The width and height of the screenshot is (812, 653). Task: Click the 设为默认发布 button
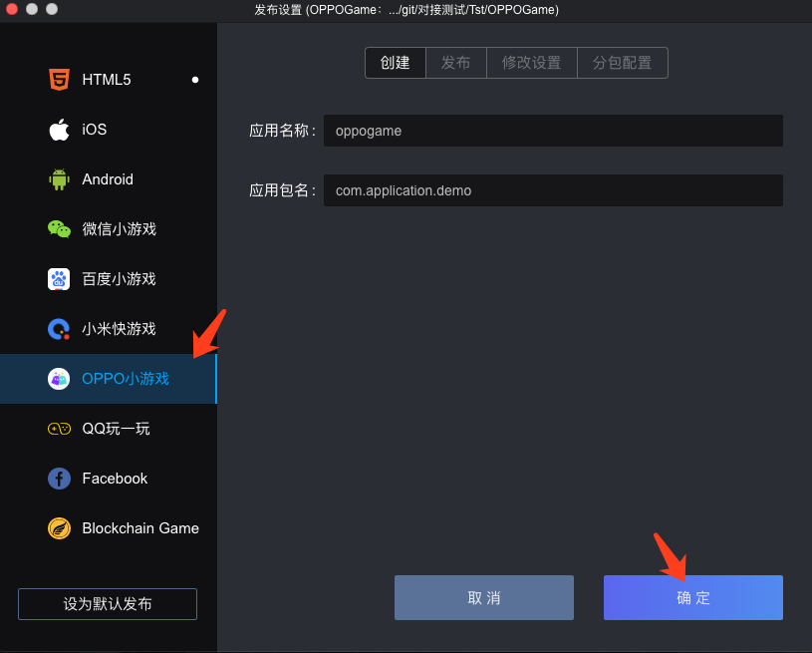click(x=108, y=604)
